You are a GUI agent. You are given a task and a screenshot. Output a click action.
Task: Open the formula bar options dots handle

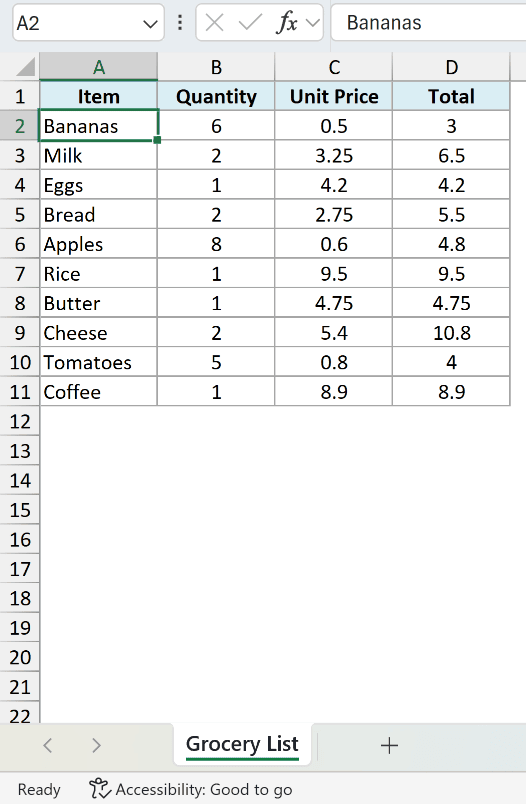(x=180, y=23)
